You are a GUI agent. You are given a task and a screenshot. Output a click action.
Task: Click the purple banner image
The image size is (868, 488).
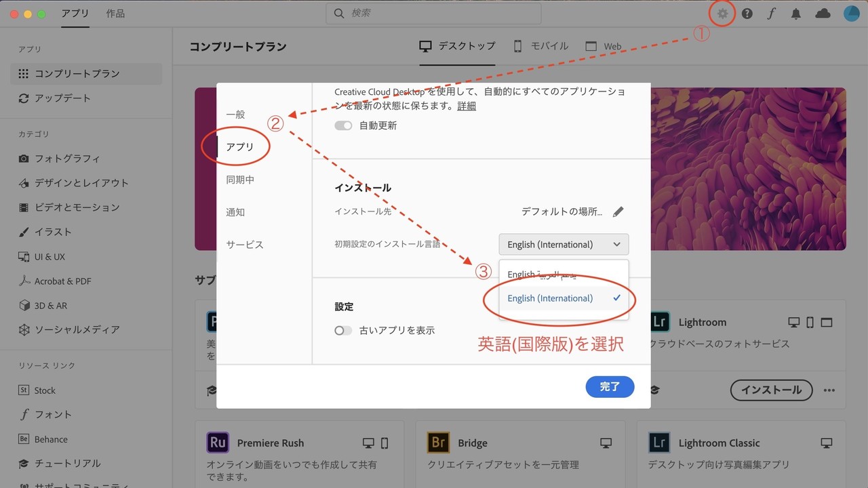click(748, 169)
